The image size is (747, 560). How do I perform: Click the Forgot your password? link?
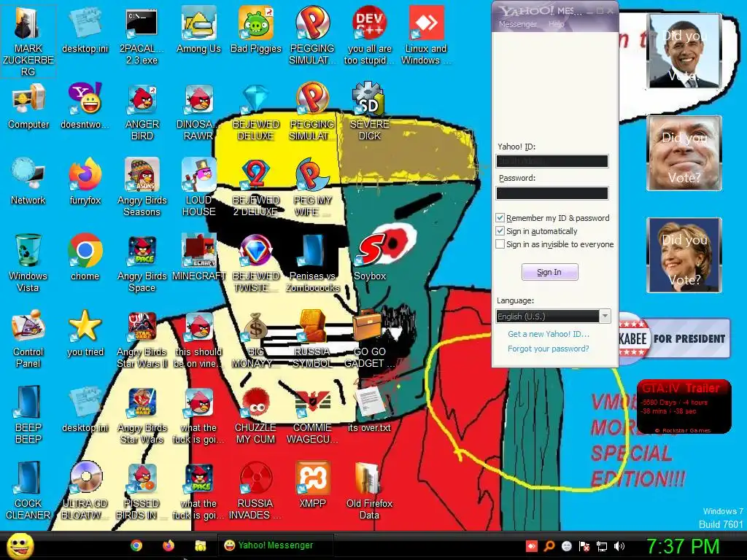tap(549, 349)
